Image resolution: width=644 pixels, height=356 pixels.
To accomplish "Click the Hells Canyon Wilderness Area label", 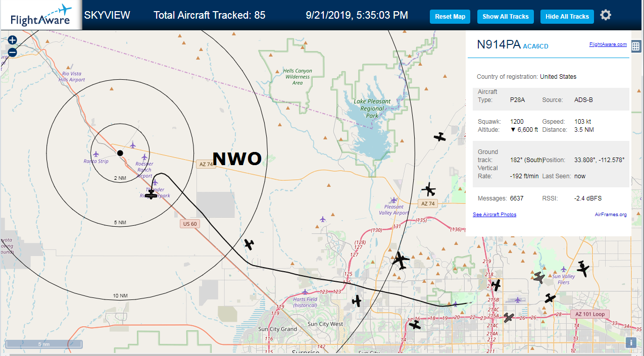I will pyautogui.click(x=298, y=77).
